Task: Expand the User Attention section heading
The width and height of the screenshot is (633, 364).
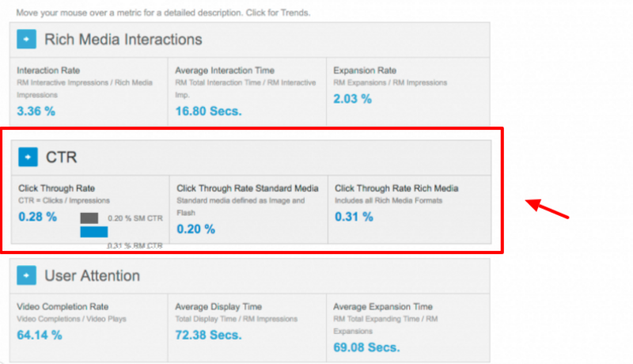Action: (x=93, y=275)
